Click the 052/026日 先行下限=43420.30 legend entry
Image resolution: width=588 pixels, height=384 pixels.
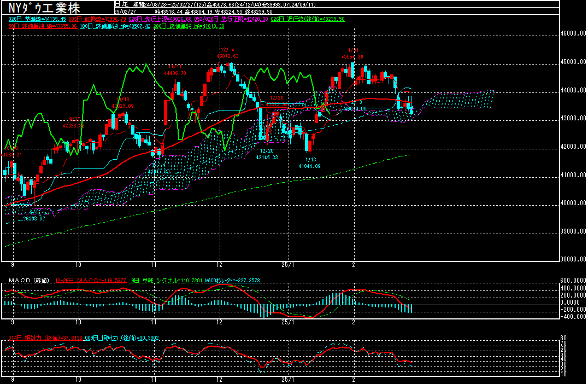[x=231, y=19]
